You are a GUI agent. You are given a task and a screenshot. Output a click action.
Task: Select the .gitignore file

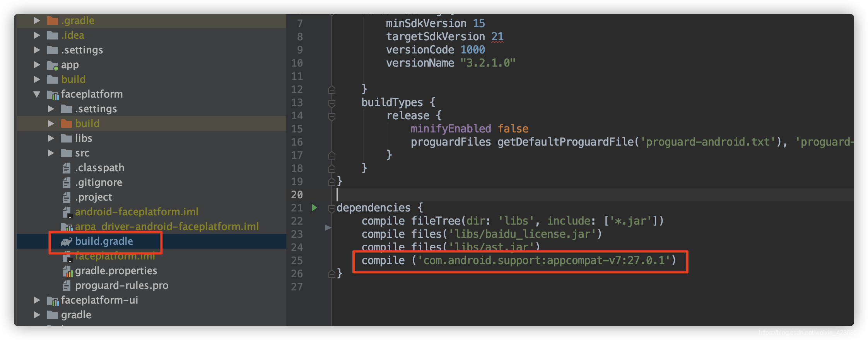click(99, 182)
